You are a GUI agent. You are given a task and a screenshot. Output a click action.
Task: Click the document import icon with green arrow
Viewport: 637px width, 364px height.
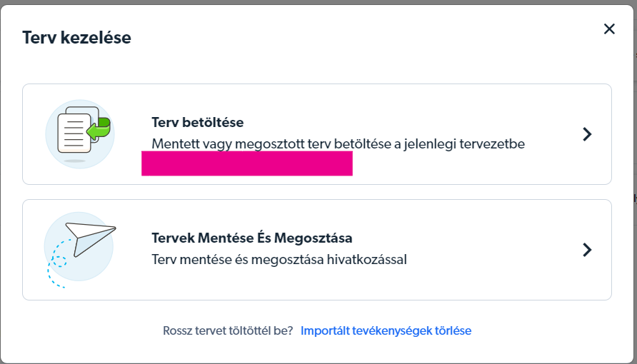(79, 134)
